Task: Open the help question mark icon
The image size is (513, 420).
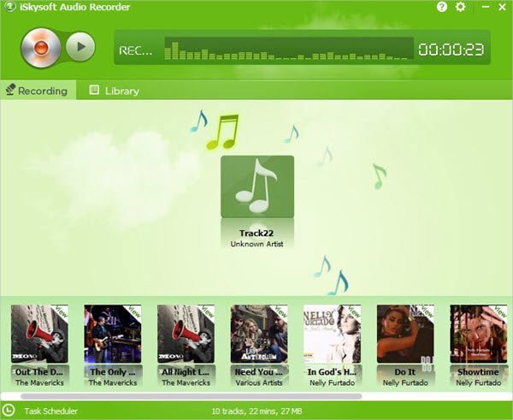Action: tap(442, 7)
